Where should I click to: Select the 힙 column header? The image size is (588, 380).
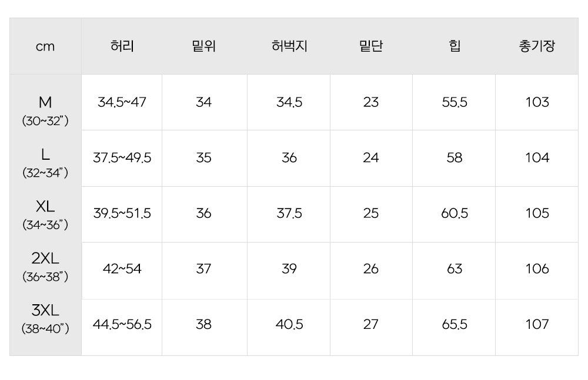tap(455, 46)
